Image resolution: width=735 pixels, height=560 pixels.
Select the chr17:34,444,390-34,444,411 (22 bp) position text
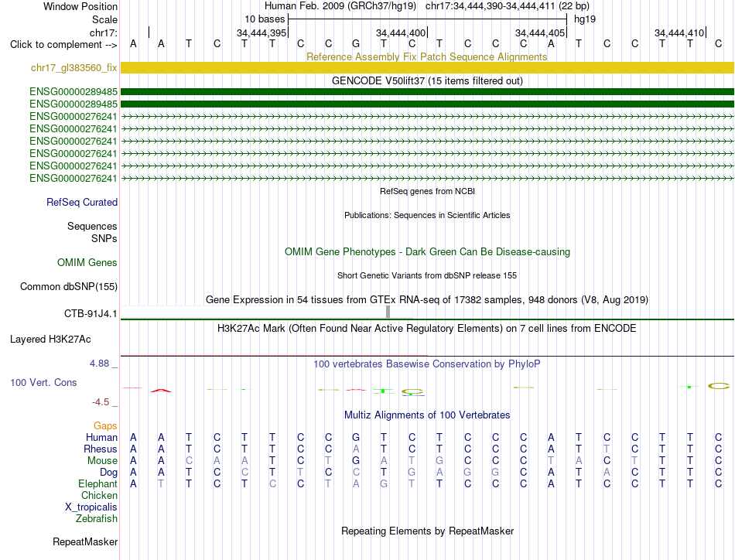pos(508,6)
